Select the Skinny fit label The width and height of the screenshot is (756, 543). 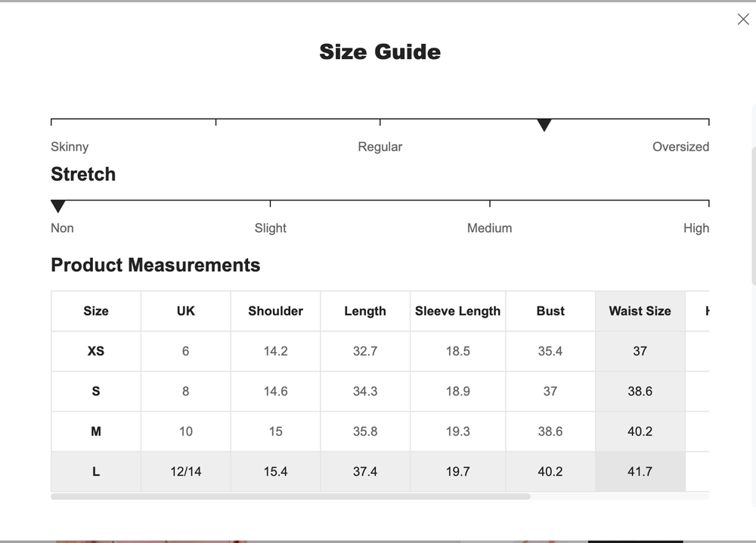pyautogui.click(x=70, y=147)
